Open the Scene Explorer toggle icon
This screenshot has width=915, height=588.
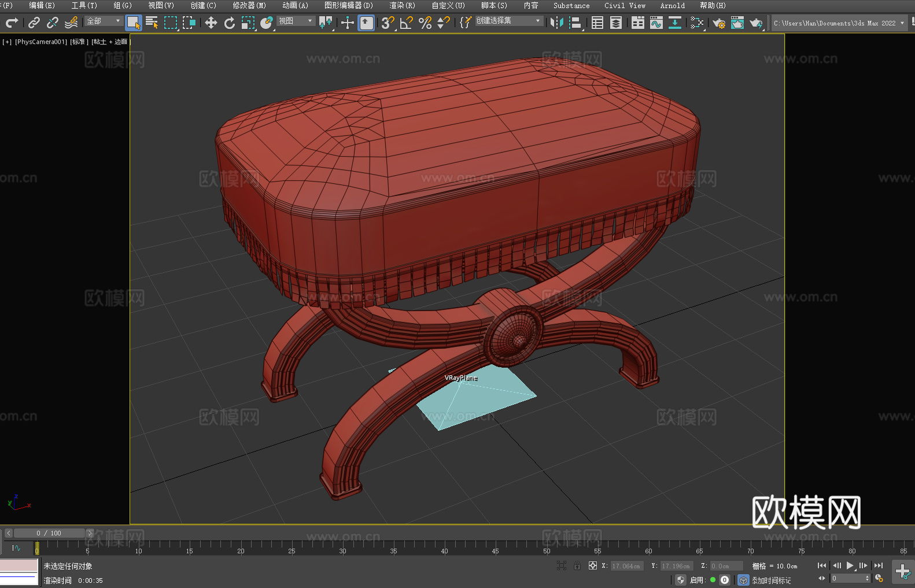(597, 23)
